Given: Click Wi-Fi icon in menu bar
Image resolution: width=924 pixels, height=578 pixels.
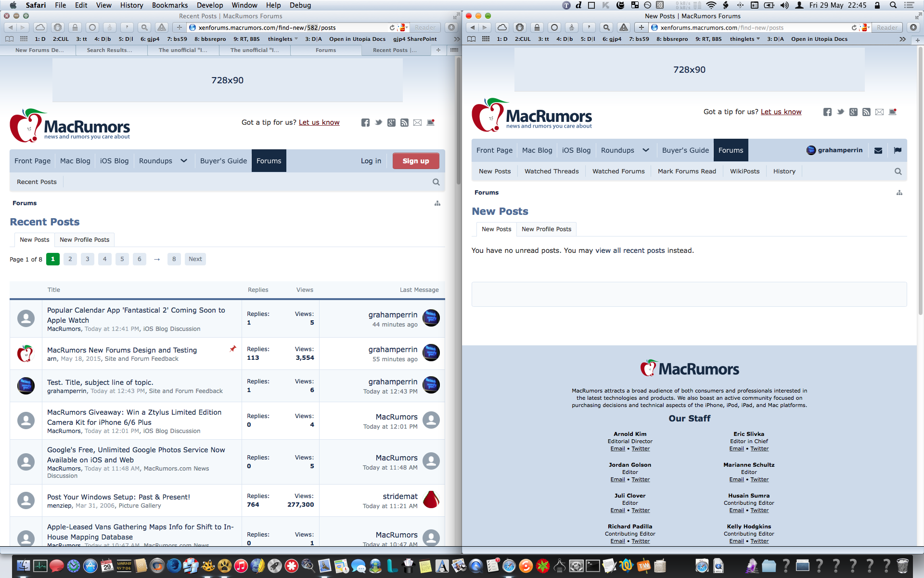Looking at the screenshot, I should [711, 5].
